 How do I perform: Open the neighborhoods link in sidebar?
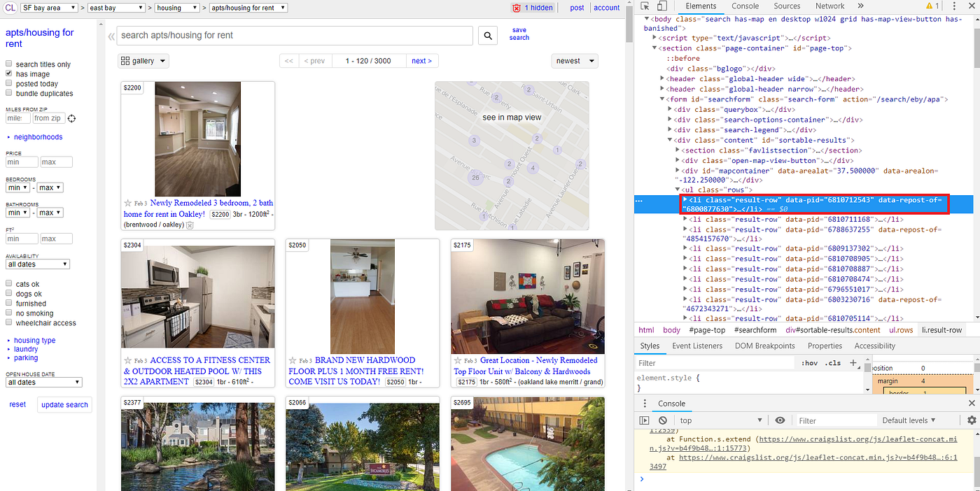tap(38, 137)
